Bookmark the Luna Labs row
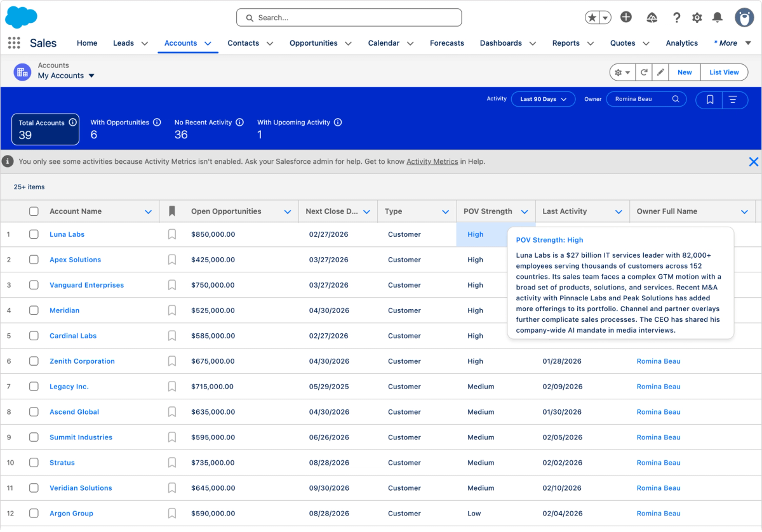 [x=172, y=234]
